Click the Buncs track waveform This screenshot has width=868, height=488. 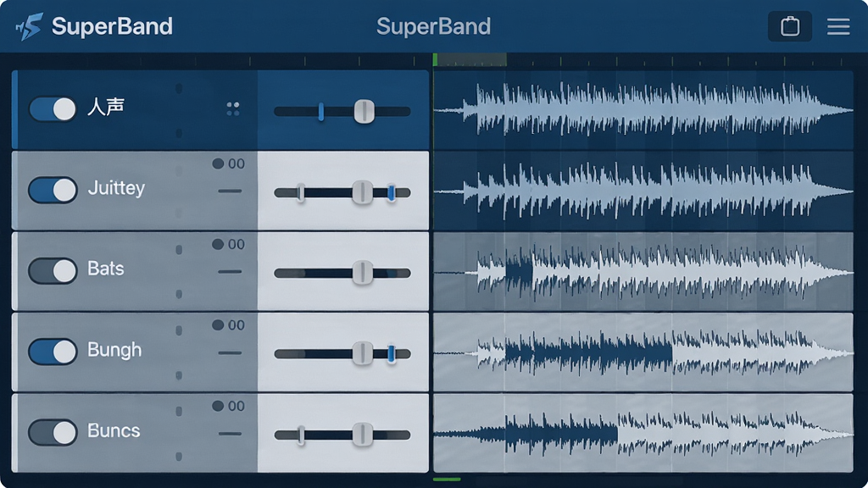click(x=643, y=433)
